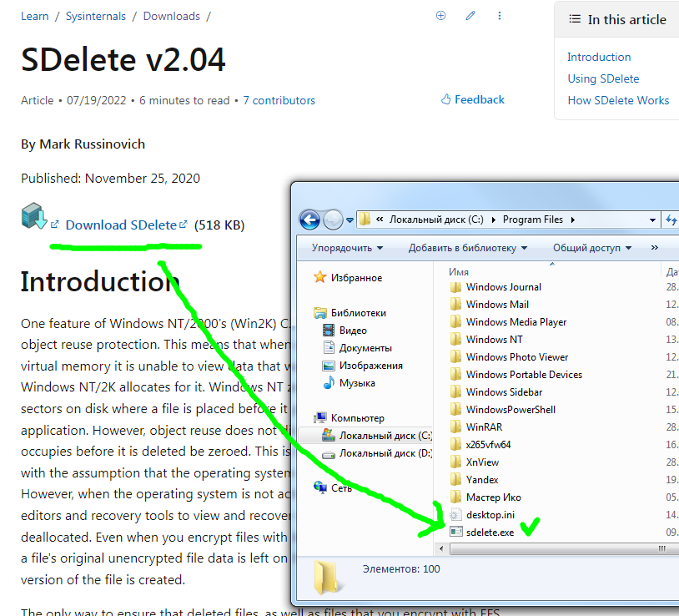
Task: Click the Refresh icon in the address bar
Action: tap(671, 220)
